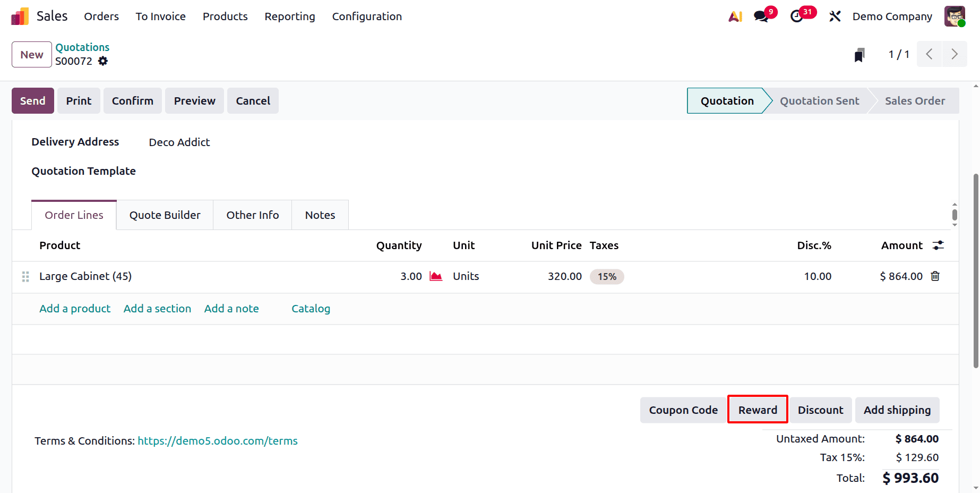Click the developer tools wrench icon
This screenshot has width=980, height=493.
835,16
